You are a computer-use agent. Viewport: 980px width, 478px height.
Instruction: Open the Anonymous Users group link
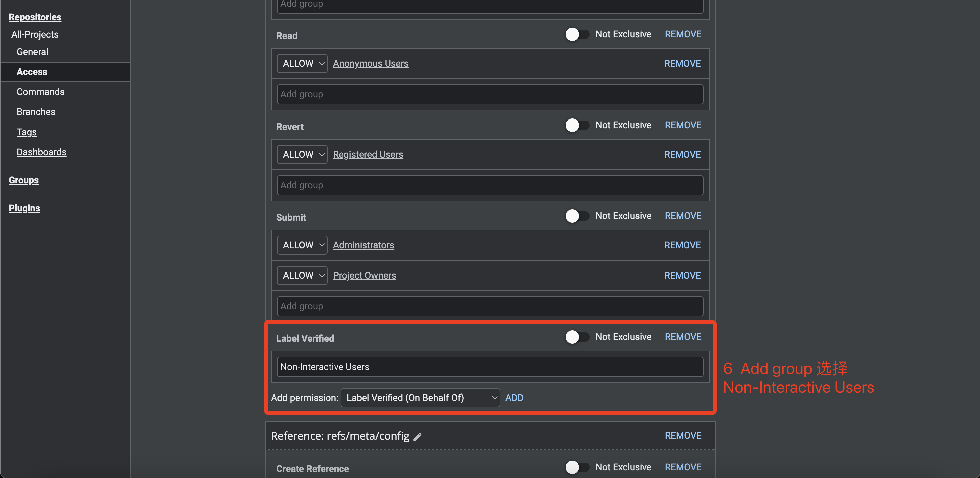[370, 63]
